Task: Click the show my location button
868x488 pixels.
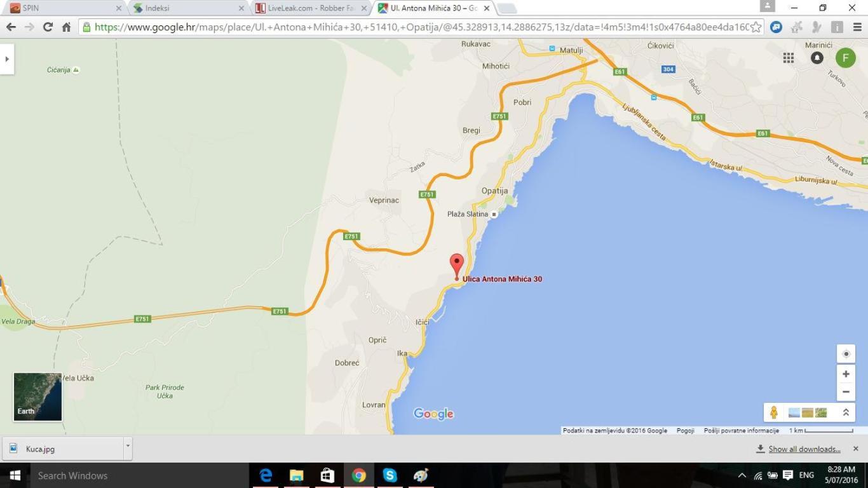Action: click(x=846, y=354)
